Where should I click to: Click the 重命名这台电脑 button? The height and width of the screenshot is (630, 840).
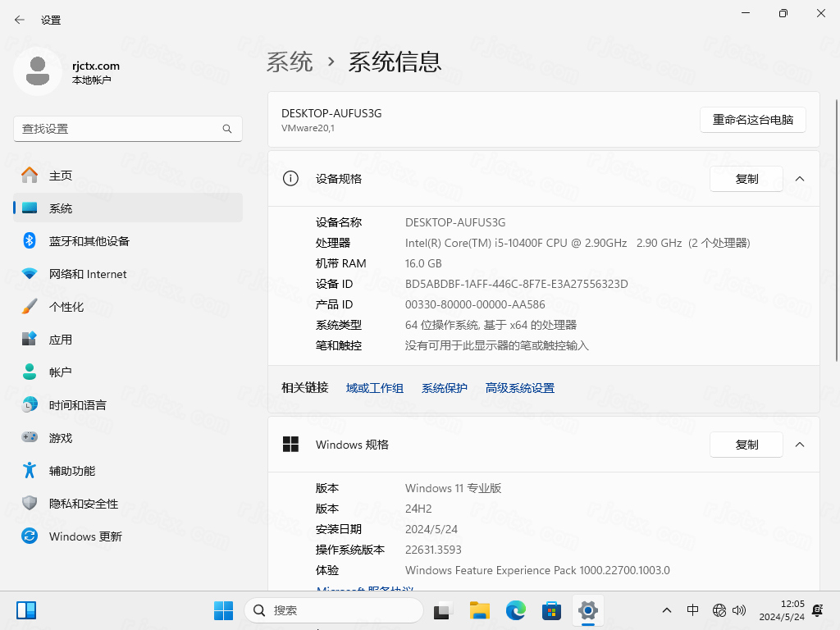[x=753, y=120]
